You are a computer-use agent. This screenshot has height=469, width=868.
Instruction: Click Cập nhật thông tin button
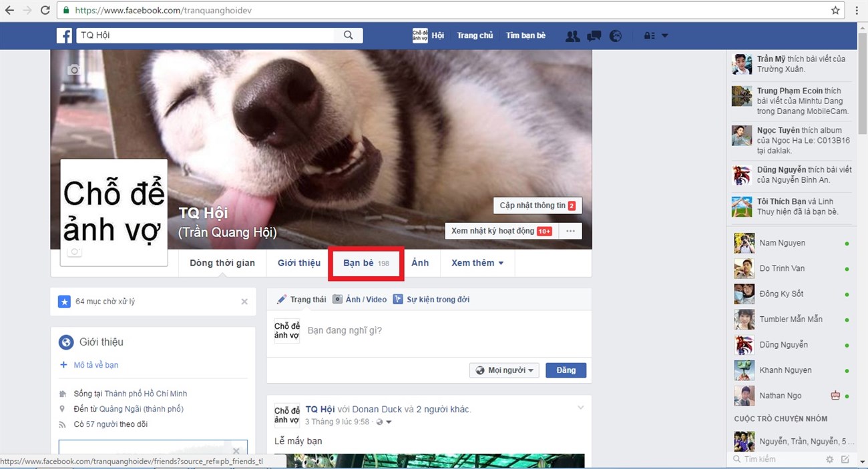point(537,205)
